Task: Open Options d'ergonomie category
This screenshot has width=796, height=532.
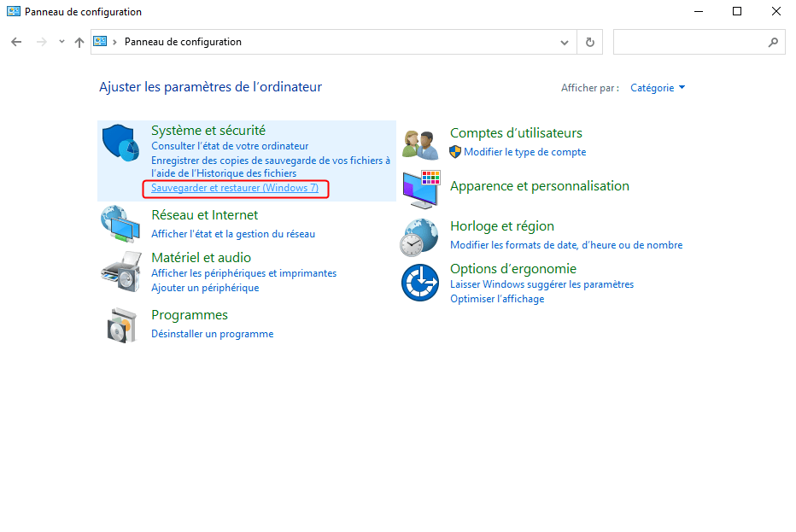Action: coord(513,269)
